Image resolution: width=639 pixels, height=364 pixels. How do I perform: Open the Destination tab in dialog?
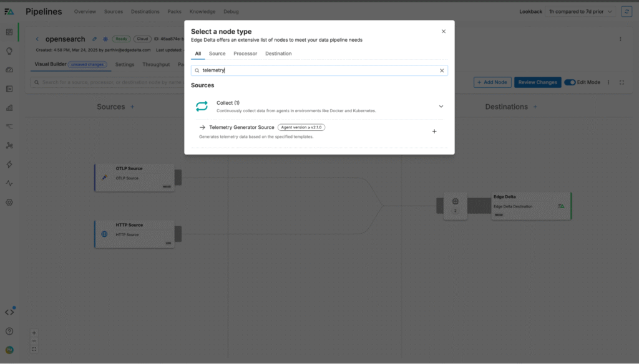pos(278,54)
